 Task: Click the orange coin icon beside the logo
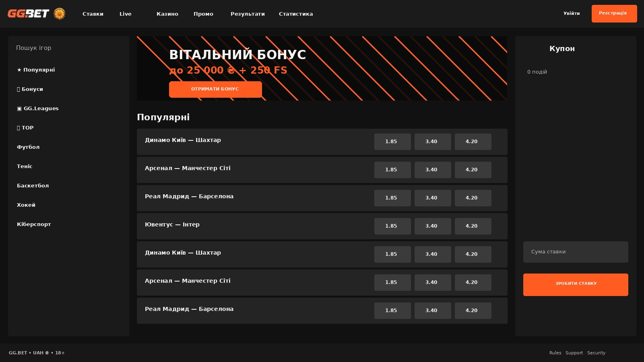click(x=60, y=14)
